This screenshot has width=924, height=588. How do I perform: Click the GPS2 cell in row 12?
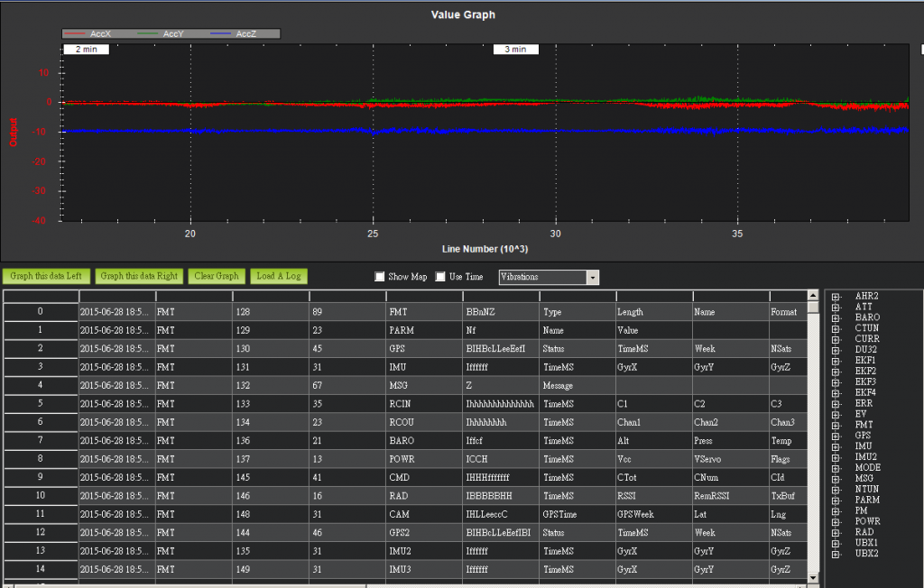click(424, 533)
